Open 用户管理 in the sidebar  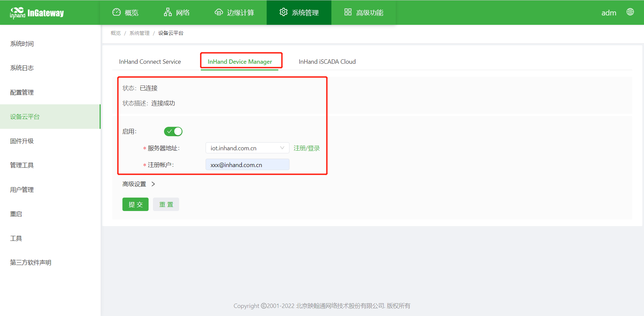point(50,190)
